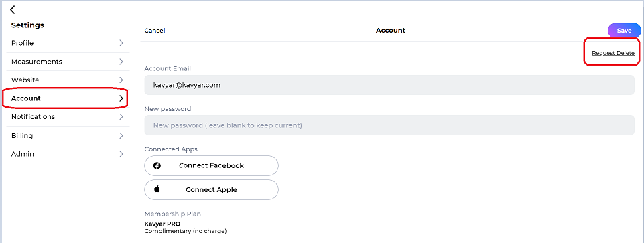This screenshot has width=644, height=243.
Task: Click Cancel on Account page
Action: (154, 31)
